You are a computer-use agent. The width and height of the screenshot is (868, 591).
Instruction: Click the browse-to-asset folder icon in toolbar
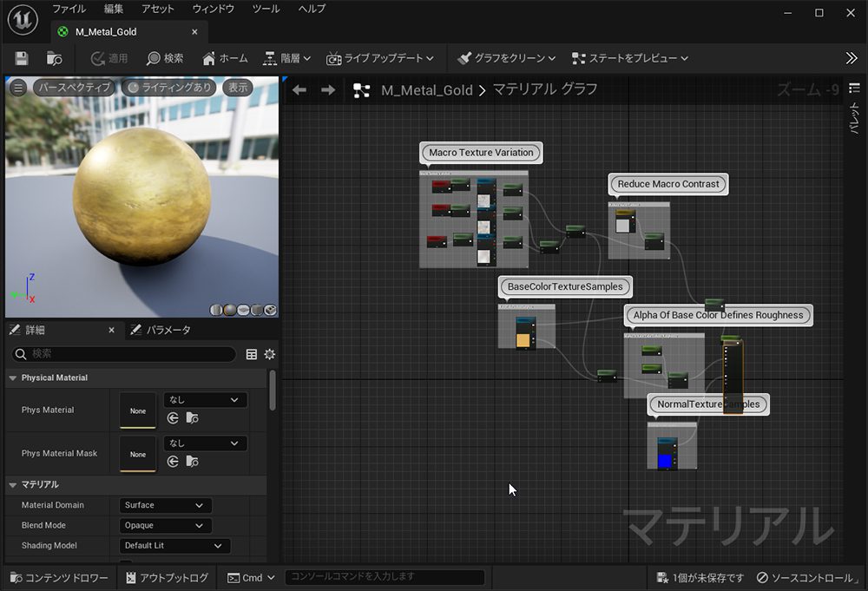(54, 58)
